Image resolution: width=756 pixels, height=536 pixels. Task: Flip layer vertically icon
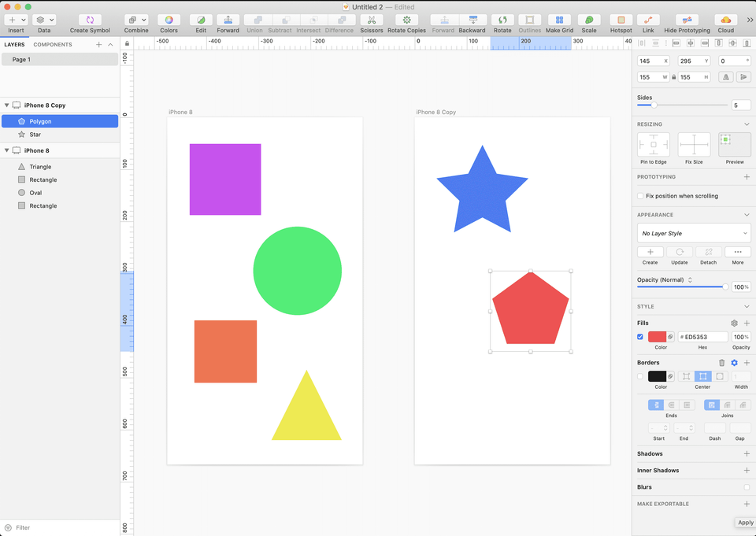[743, 77]
